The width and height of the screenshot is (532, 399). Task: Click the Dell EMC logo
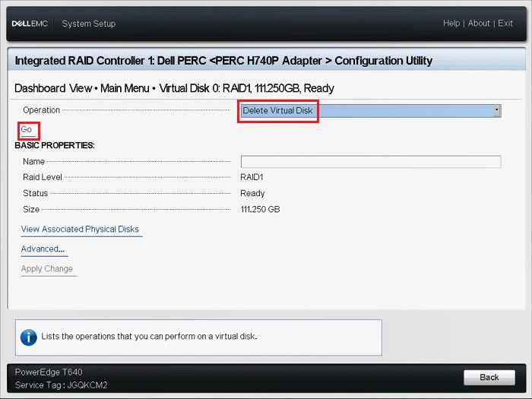(x=30, y=24)
